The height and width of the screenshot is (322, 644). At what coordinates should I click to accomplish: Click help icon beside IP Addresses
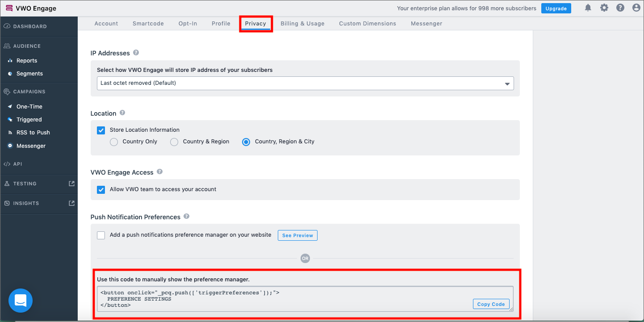tap(136, 53)
